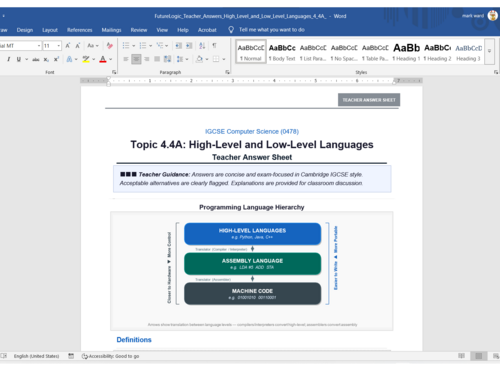Increase paragraph indent
The image size is (500, 375).
point(189,46)
